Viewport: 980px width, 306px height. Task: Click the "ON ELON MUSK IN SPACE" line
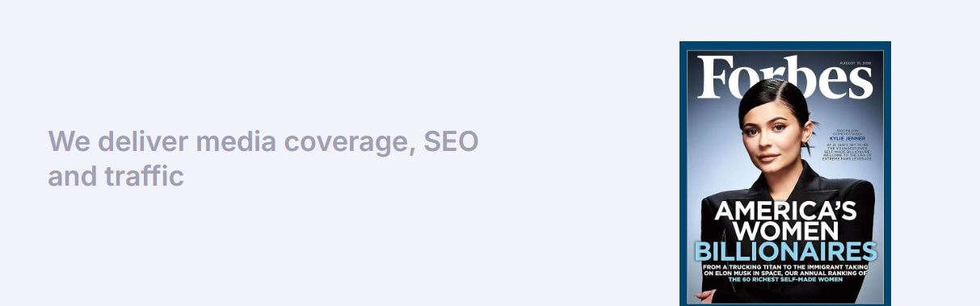(x=785, y=274)
